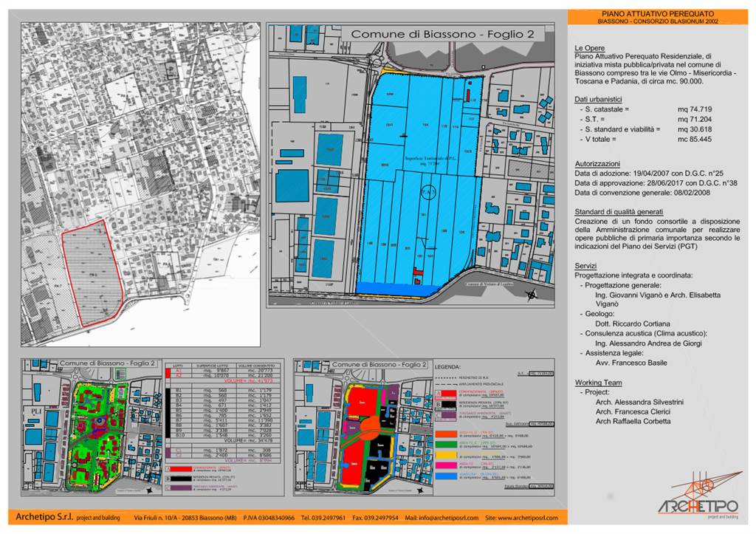
Task: Click the compass rose on the red and black zoning plan
Action: [421, 490]
